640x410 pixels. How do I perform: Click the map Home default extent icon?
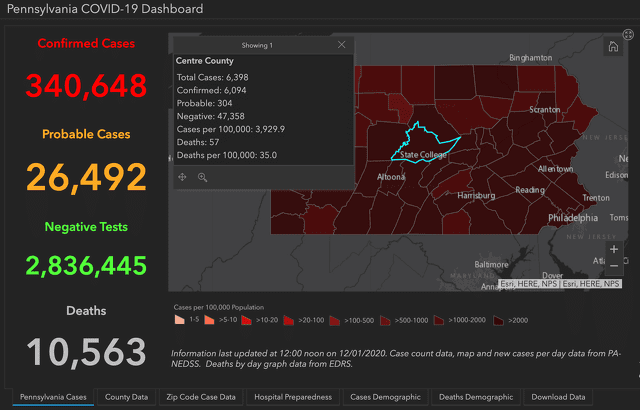click(612, 46)
